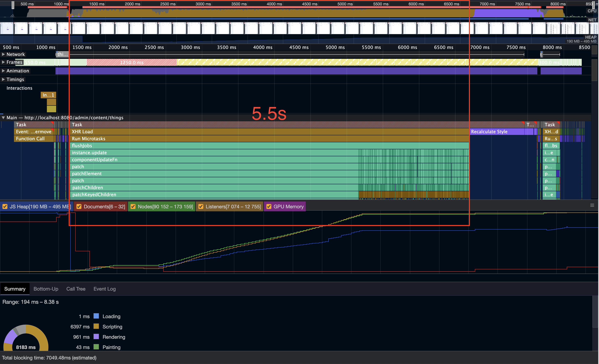Select the Recalculate Style event
Screen dimensions: 599x364
click(489, 132)
